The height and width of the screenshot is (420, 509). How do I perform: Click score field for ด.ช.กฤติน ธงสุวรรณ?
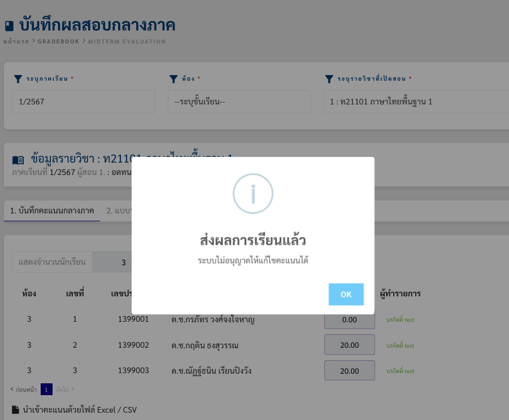pos(349,345)
